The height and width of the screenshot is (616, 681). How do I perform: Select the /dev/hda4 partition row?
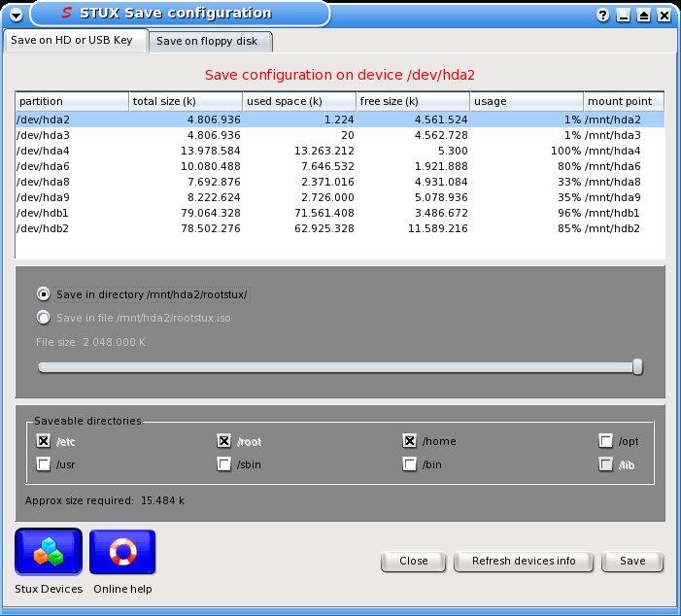[x=340, y=151]
